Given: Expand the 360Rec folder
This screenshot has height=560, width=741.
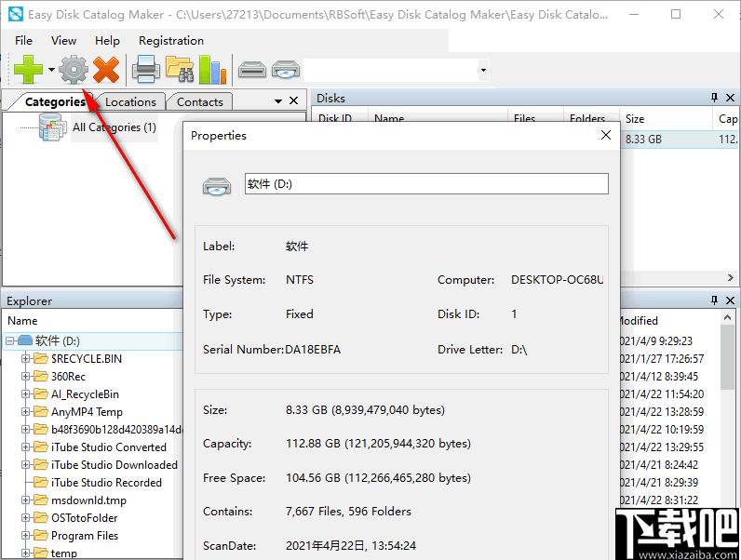Looking at the screenshot, I should [26, 377].
